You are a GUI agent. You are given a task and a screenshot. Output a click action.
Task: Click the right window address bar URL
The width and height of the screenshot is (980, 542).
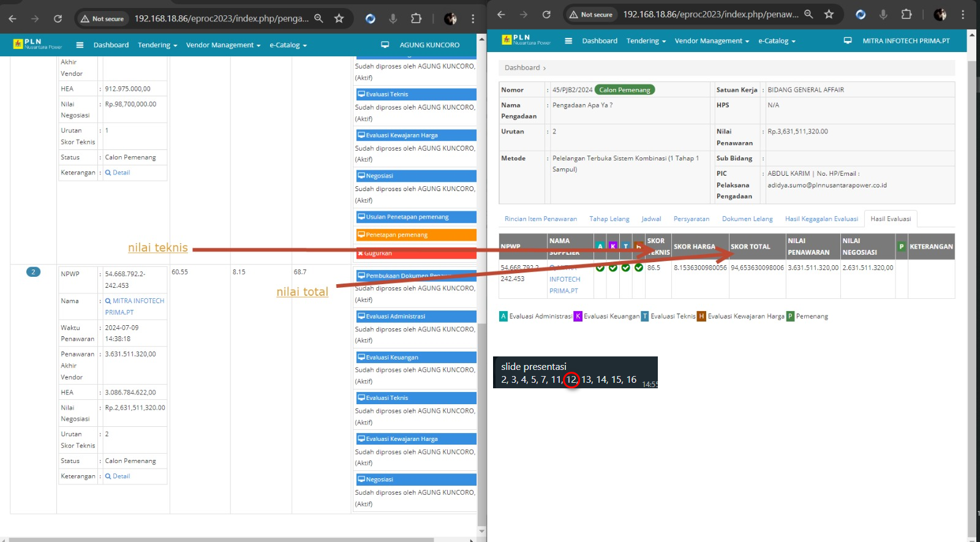(x=710, y=14)
